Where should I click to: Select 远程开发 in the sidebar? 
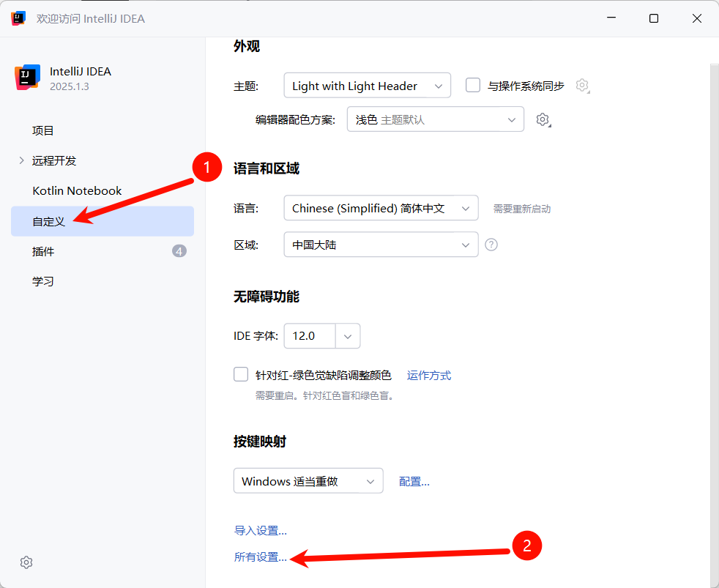(x=54, y=160)
